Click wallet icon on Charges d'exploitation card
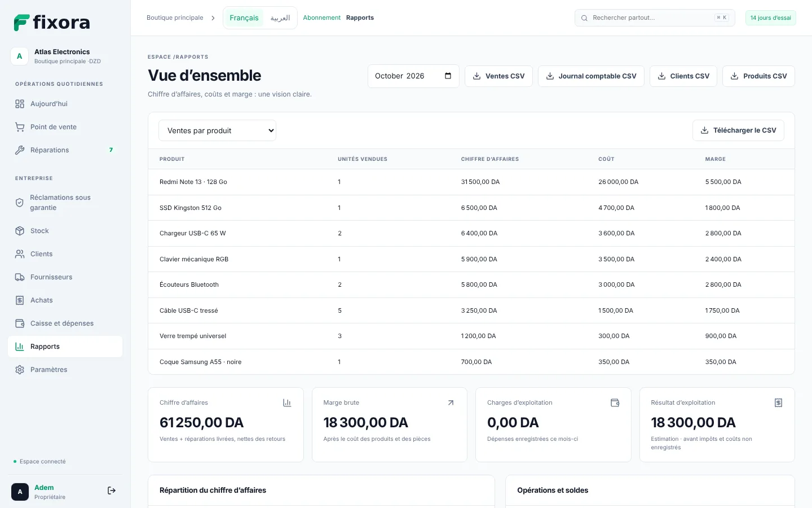The image size is (812, 508). tap(615, 402)
